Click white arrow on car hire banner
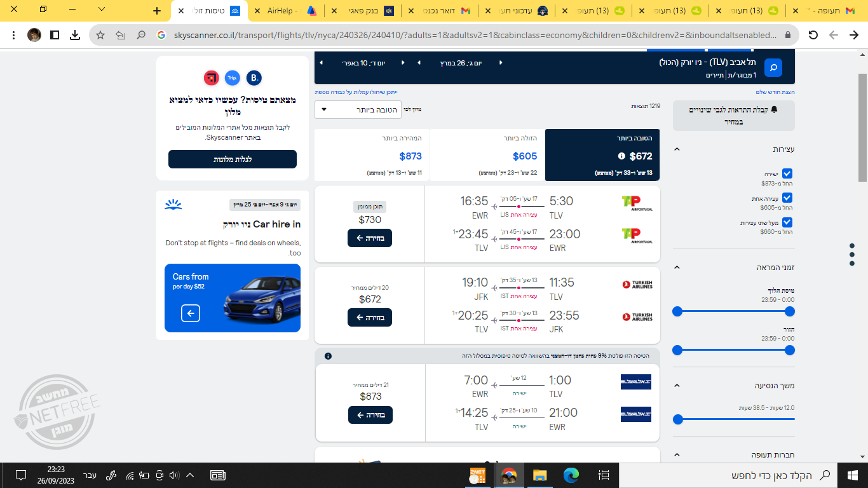Screen dimensions: 868x488 coord(191,313)
